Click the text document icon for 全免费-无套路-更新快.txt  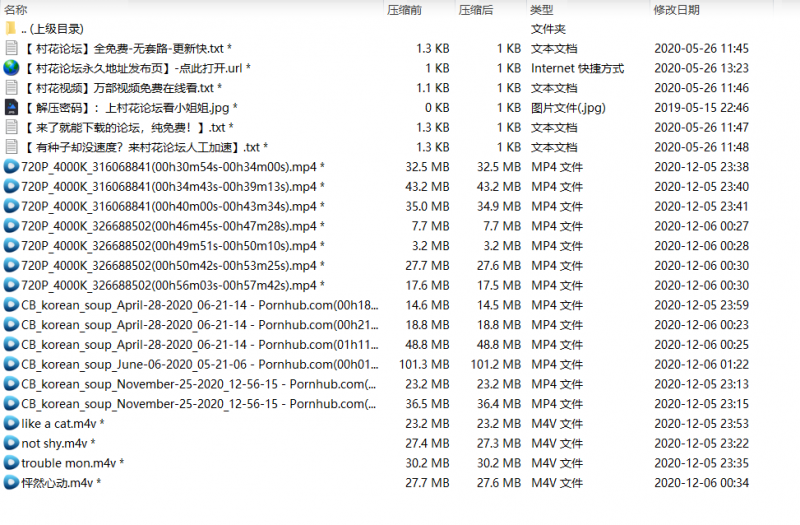click(11, 48)
